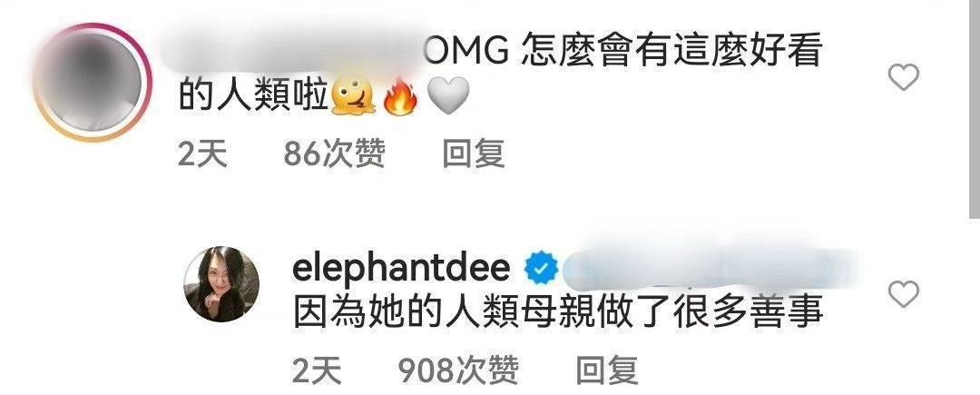Reply to elephantdee's comment via 回复
This screenshot has height=395, width=980.
[607, 370]
